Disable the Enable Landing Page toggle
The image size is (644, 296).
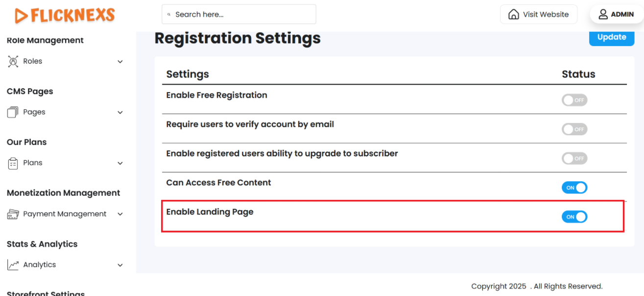point(574,217)
